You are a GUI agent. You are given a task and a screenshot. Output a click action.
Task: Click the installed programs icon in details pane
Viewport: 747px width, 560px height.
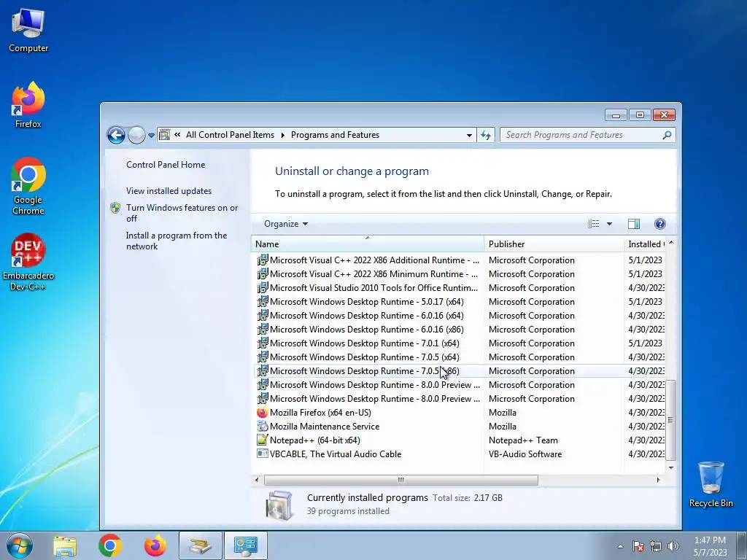[x=279, y=505]
